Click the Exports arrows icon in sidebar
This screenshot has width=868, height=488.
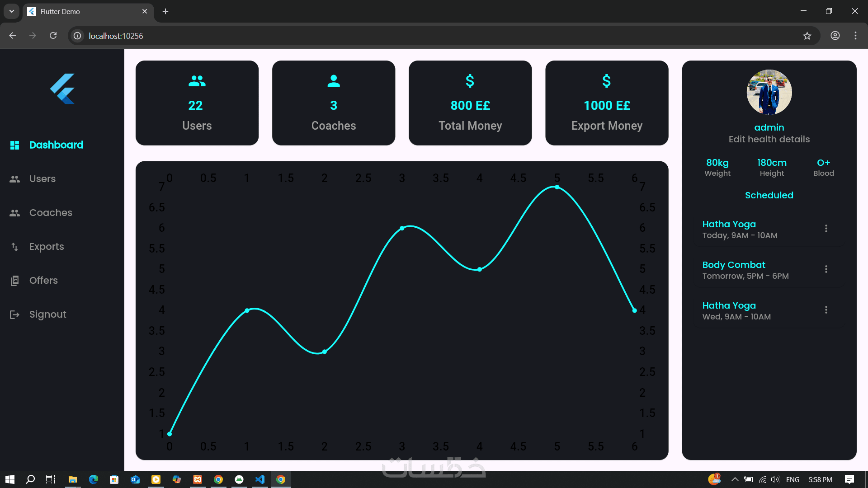[14, 247]
